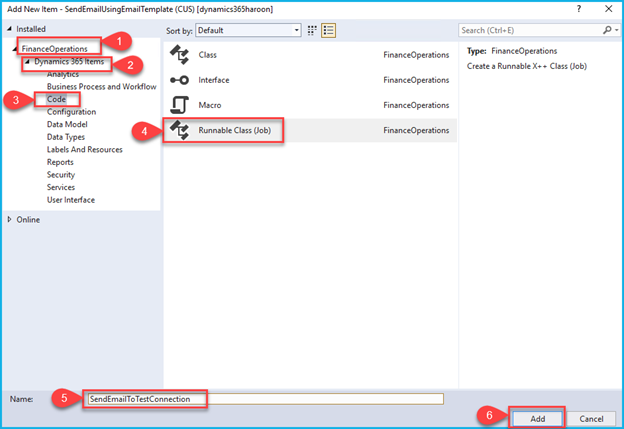Click the search magnifier icon

pos(608,31)
